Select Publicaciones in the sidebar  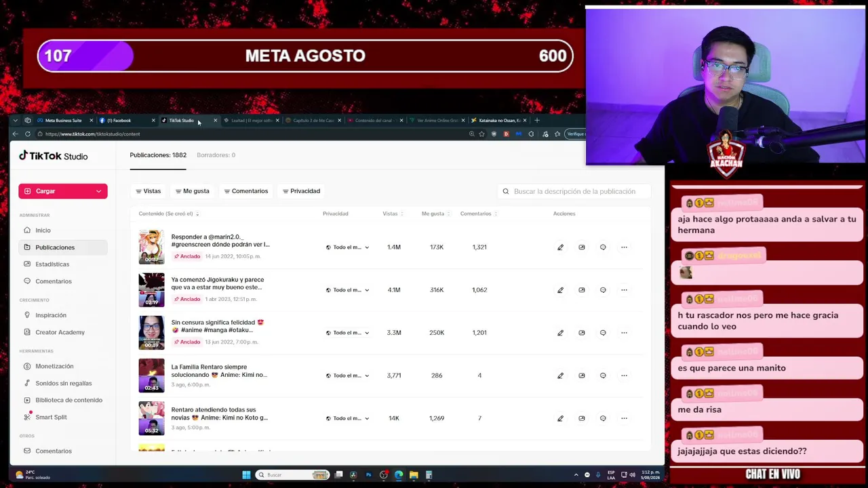[x=62, y=247]
